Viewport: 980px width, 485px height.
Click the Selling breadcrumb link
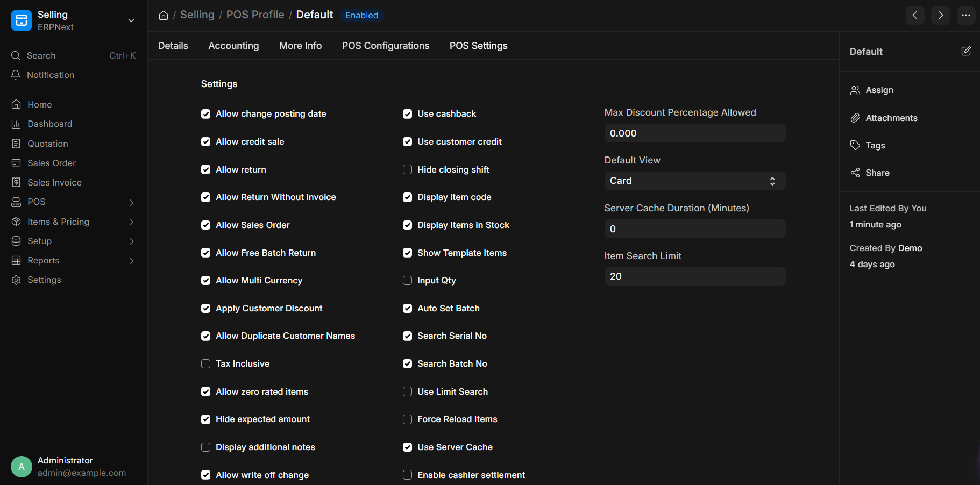(197, 15)
